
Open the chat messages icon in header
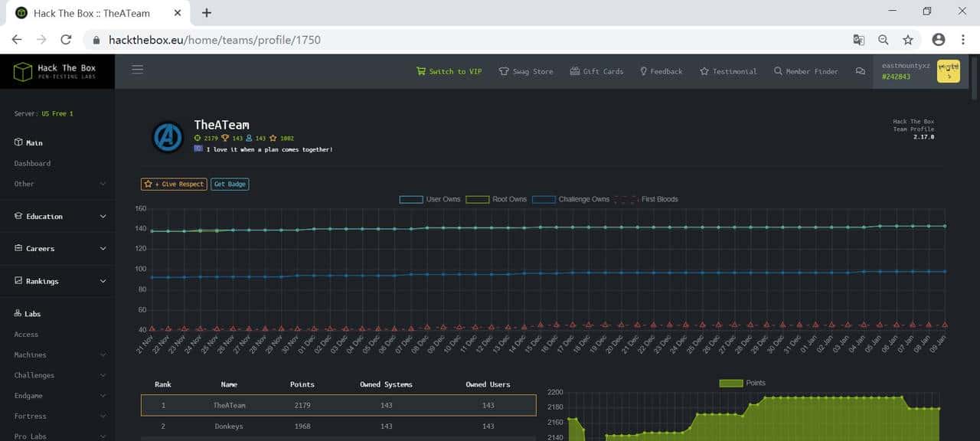tap(860, 71)
